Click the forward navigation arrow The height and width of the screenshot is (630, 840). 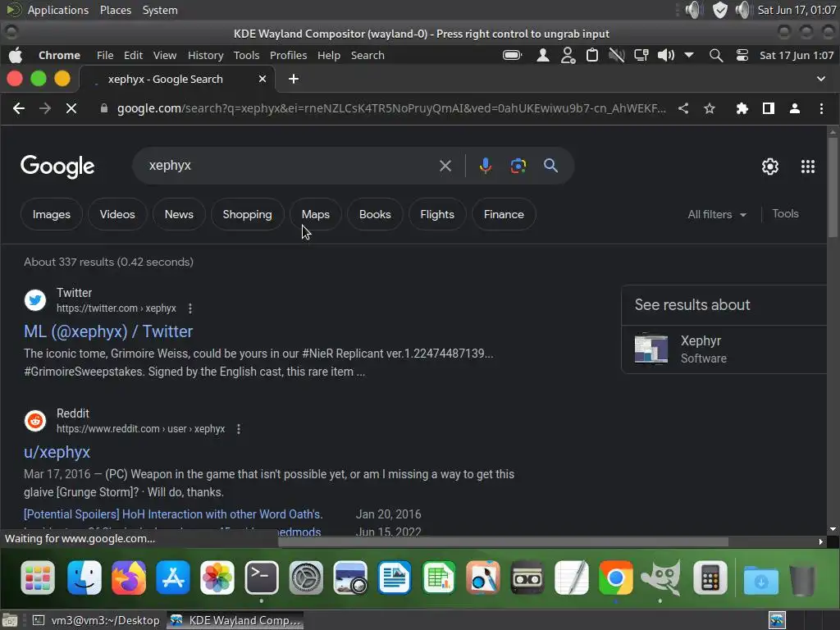(45, 109)
